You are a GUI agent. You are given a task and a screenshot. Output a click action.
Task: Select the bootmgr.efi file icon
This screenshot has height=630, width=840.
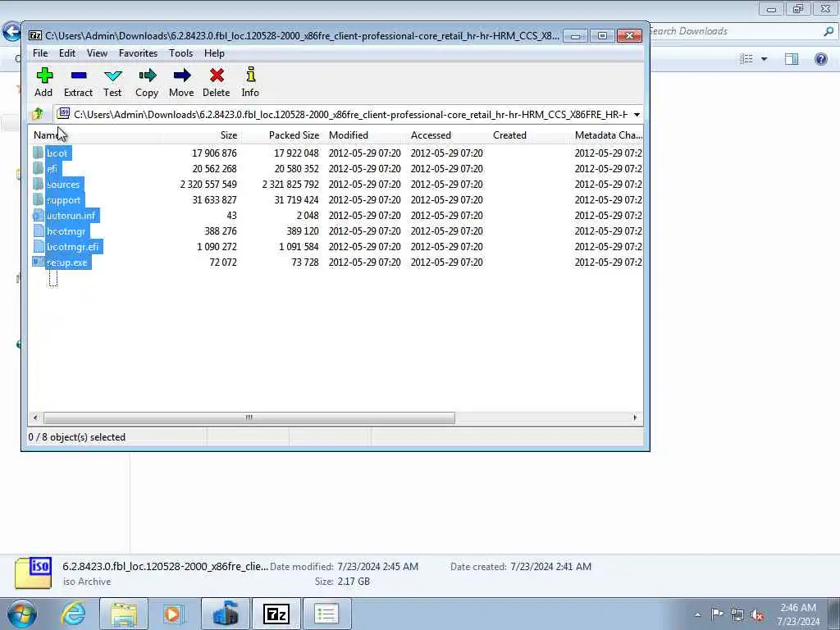(x=38, y=246)
